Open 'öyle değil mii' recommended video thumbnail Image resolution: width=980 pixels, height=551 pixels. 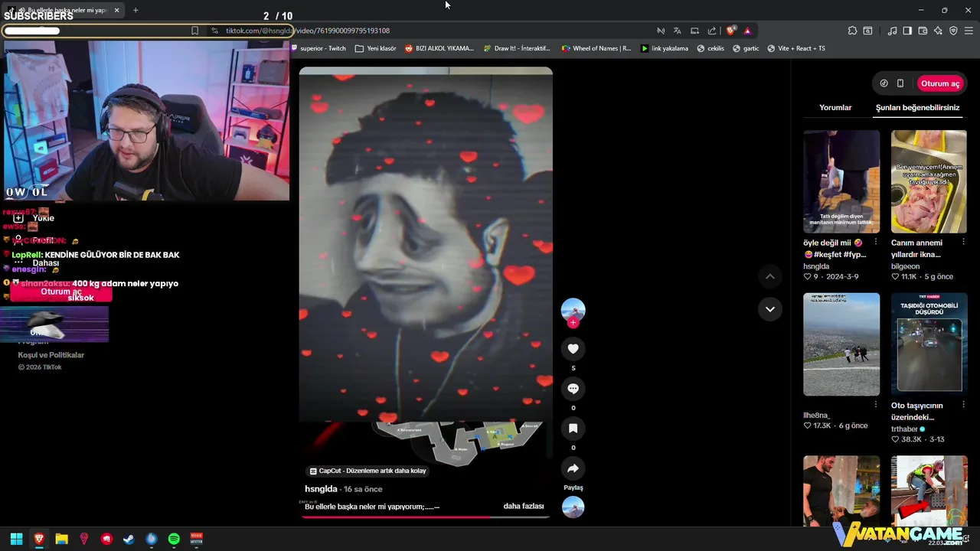[x=841, y=181]
